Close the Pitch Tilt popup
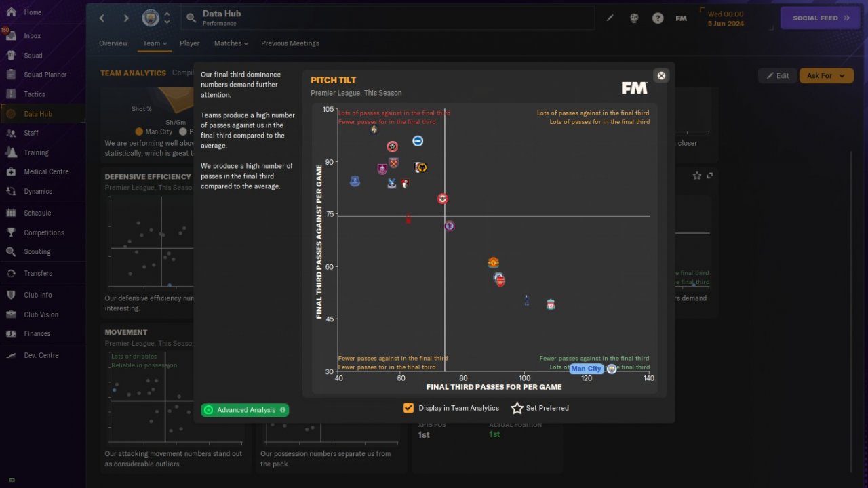 661,75
